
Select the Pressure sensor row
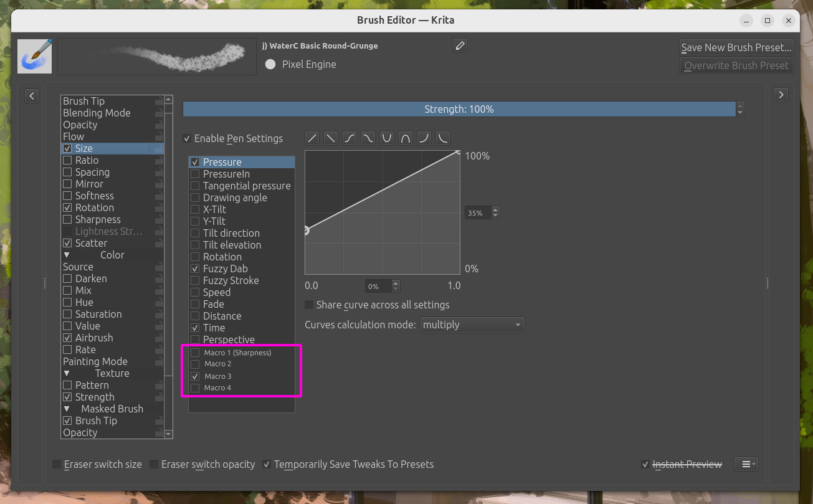click(x=242, y=162)
